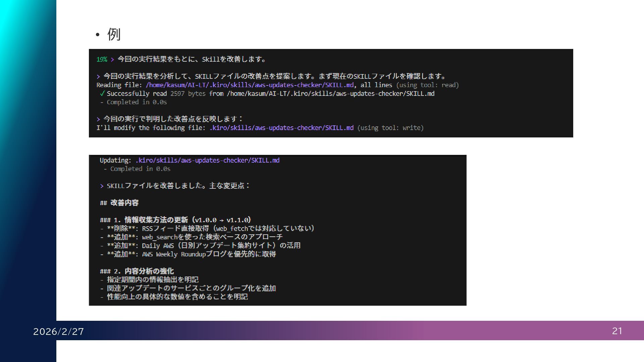Click the 例 heading text
The width and height of the screenshot is (644, 362).
coord(114,34)
